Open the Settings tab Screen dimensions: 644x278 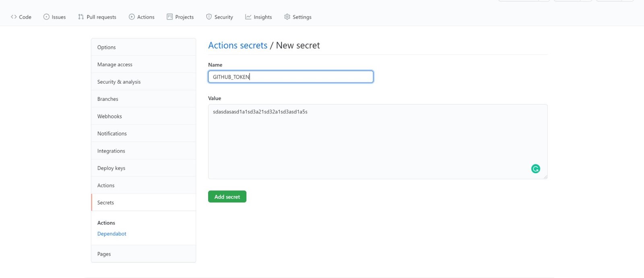pos(298,17)
